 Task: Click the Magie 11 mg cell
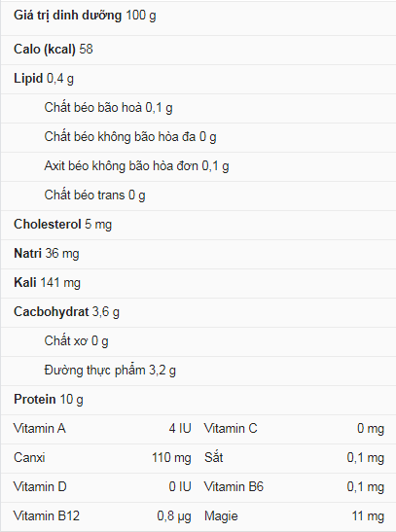coord(294,516)
